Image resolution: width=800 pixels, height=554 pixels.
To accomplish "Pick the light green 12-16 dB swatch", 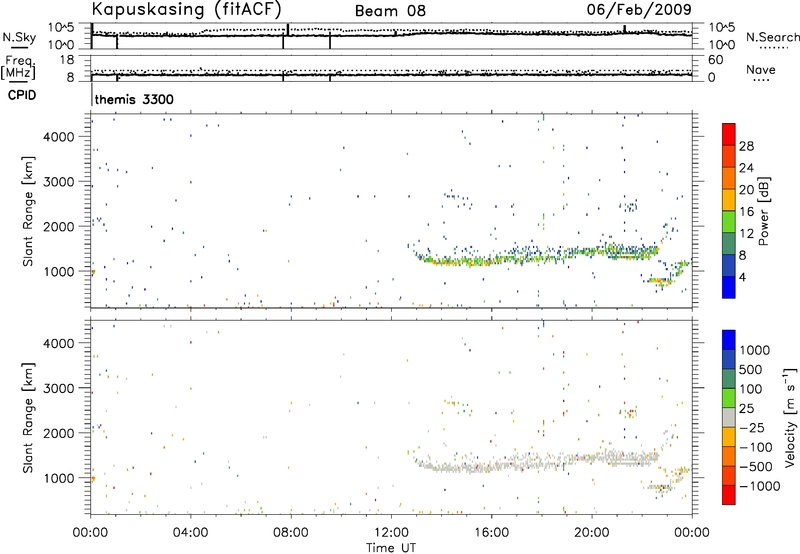I will point(729,222).
